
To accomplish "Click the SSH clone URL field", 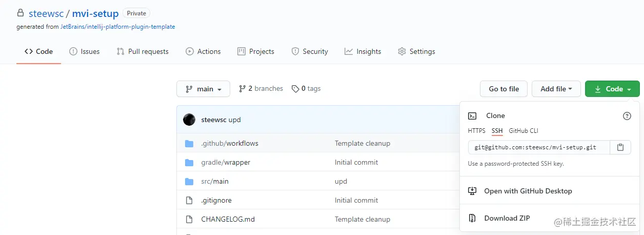I will pos(539,147).
